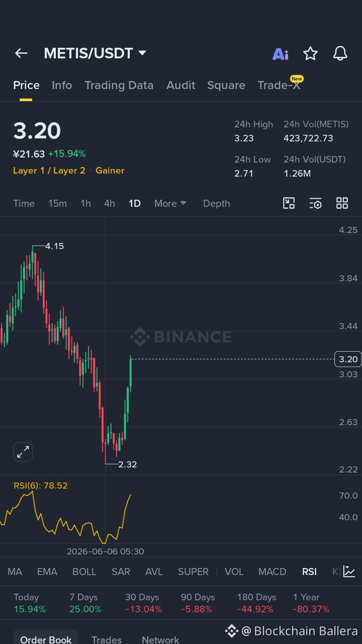Open the AI assistant icon
Image resolution: width=362 pixels, height=644 pixels.
(281, 54)
